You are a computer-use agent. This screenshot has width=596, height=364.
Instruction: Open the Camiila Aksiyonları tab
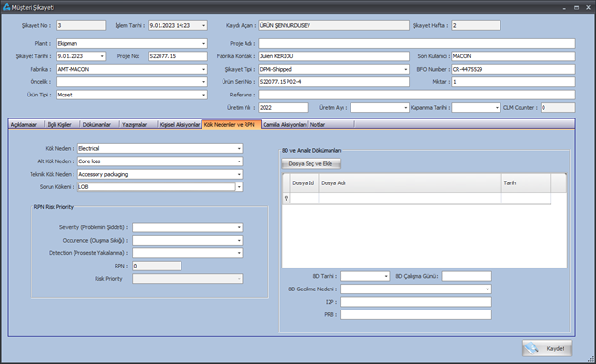point(285,125)
